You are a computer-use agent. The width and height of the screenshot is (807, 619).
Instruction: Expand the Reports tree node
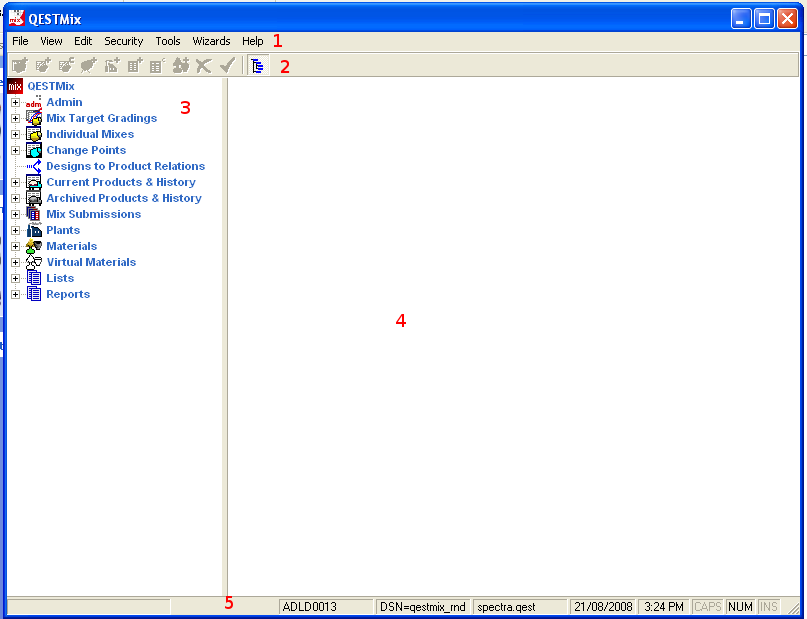[15, 294]
